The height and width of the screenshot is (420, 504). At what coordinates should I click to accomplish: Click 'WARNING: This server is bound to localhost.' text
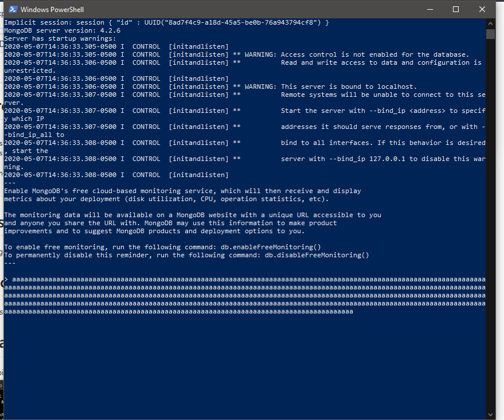click(331, 87)
